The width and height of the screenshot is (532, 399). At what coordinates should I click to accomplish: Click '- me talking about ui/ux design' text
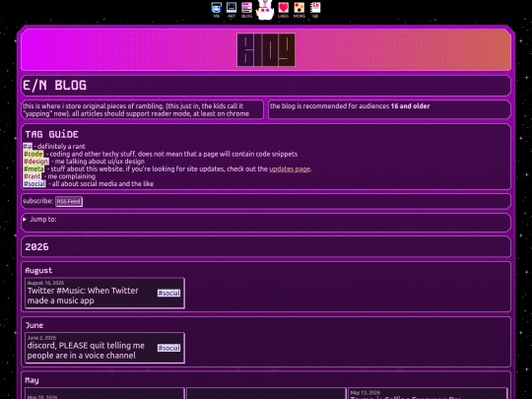coord(98,162)
